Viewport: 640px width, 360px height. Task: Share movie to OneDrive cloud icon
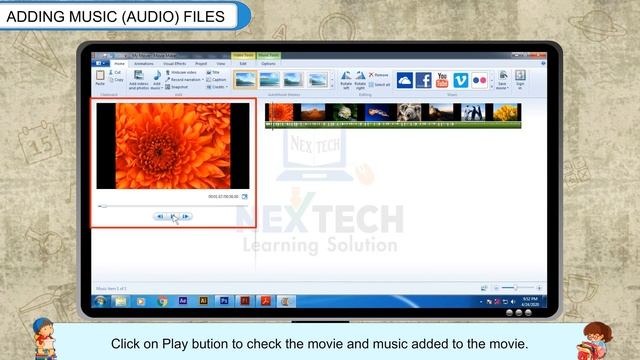[x=404, y=80]
